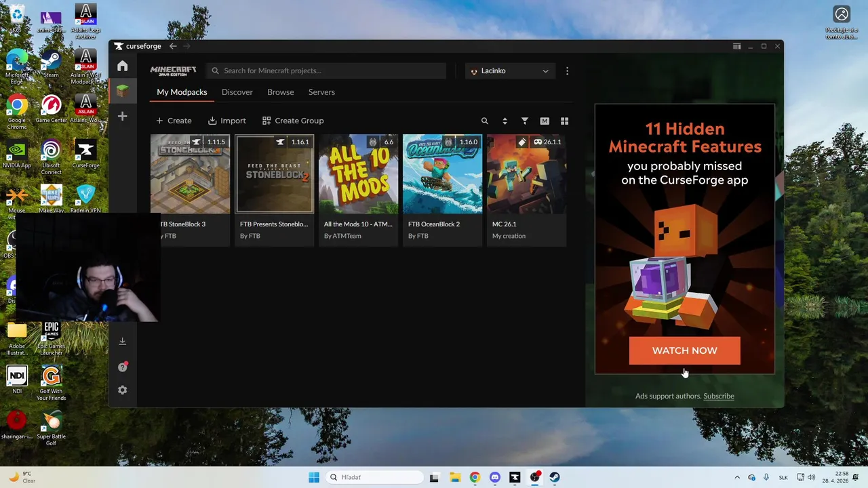Switch to the Browse tab
The height and width of the screenshot is (488, 868).
[x=281, y=92]
